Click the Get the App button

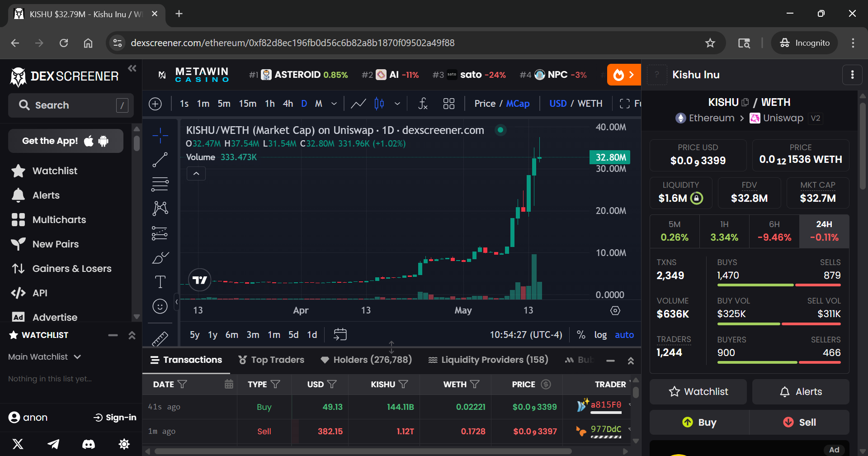point(66,141)
